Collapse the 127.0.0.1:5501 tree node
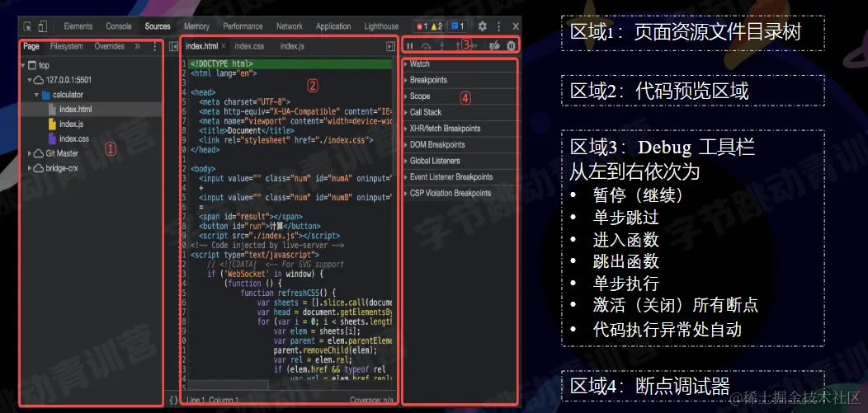Image resolution: width=868 pixels, height=413 pixels. click(x=30, y=80)
